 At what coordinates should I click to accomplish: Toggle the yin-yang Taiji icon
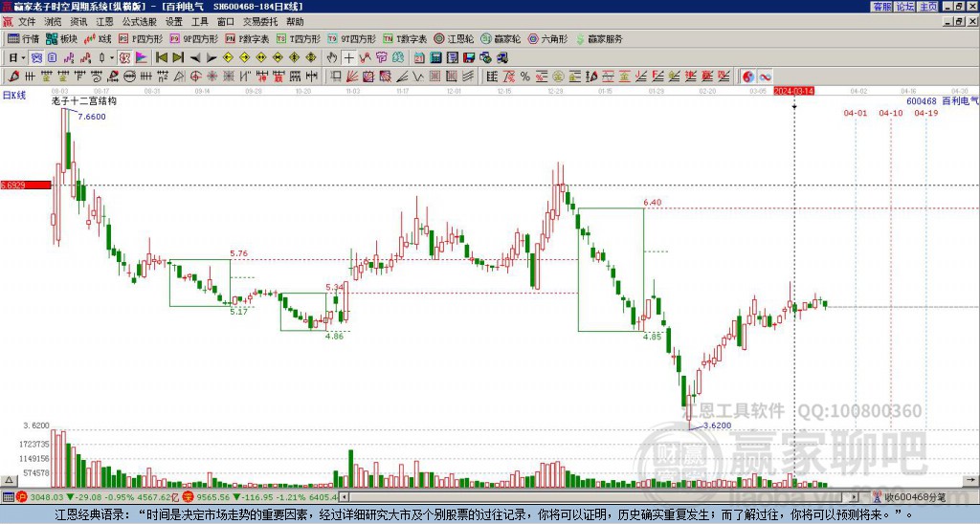pos(748,76)
